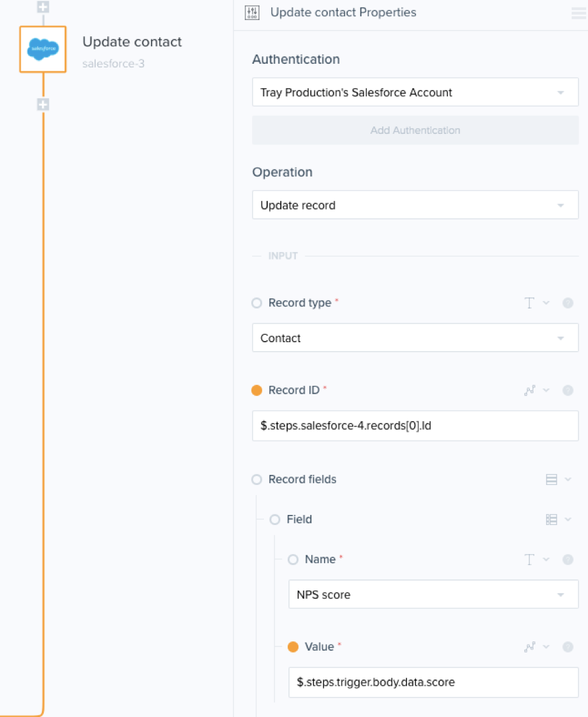The width and height of the screenshot is (588, 717).
Task: Click the jsonpath type icon for Record ID
Action: (x=529, y=390)
